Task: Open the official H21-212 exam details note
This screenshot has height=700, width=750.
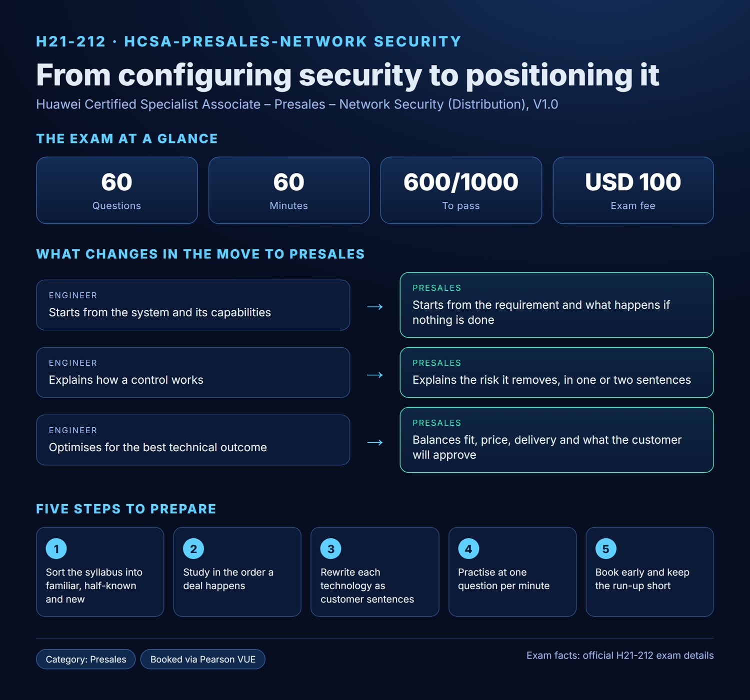Action: coord(620,655)
